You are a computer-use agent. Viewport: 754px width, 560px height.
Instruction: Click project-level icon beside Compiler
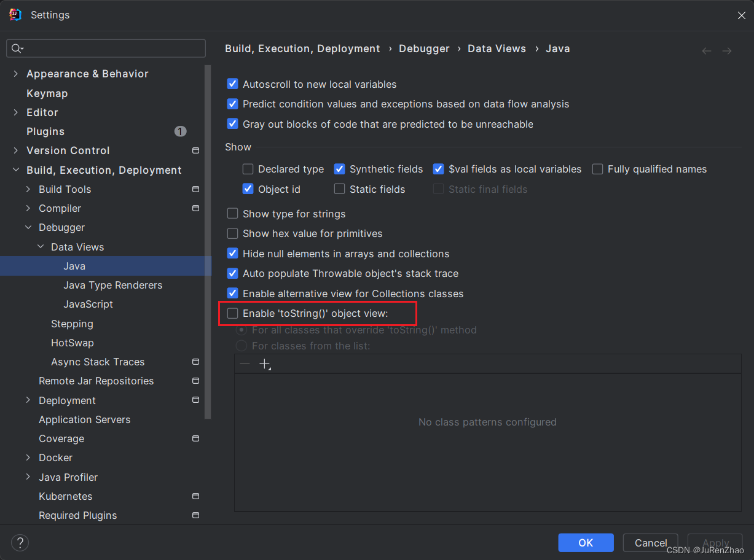click(x=195, y=208)
